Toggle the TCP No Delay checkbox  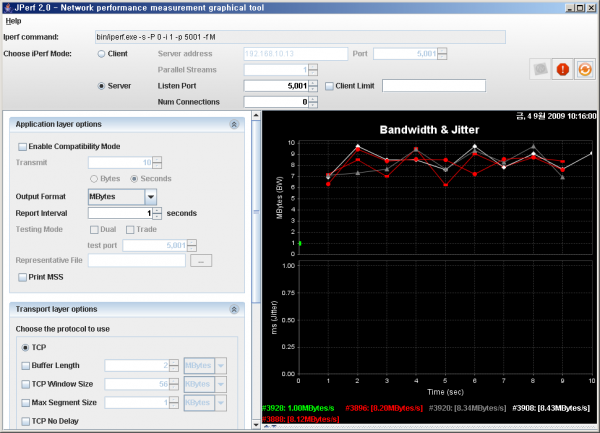pyautogui.click(x=25, y=421)
